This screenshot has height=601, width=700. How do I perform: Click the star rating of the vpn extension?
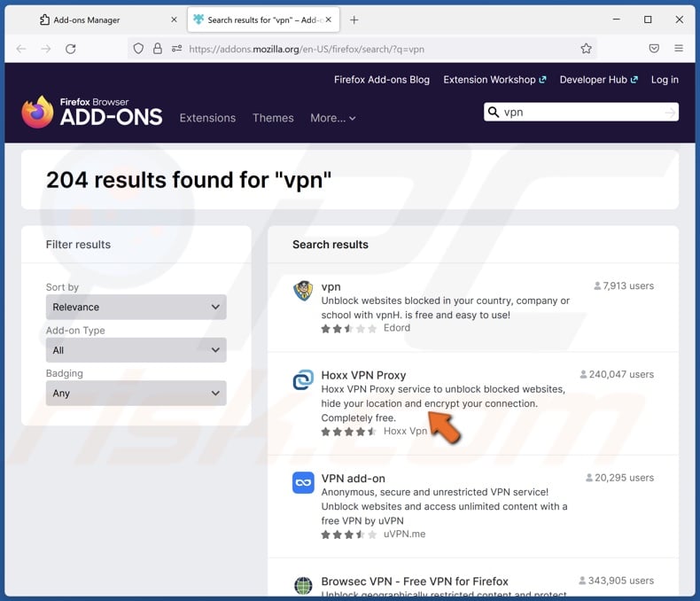348,329
